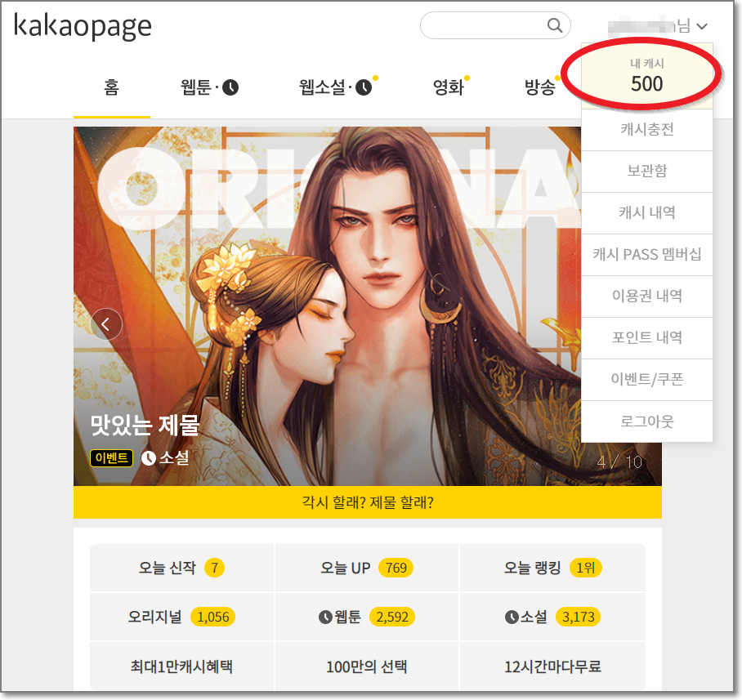Screen dimensions: 742x700
Task: Click the yellow 각시 할래? 제물 할래? bar
Action: click(x=368, y=502)
